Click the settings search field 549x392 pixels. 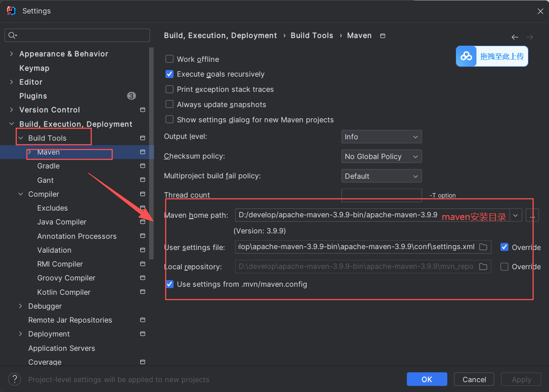click(77, 35)
